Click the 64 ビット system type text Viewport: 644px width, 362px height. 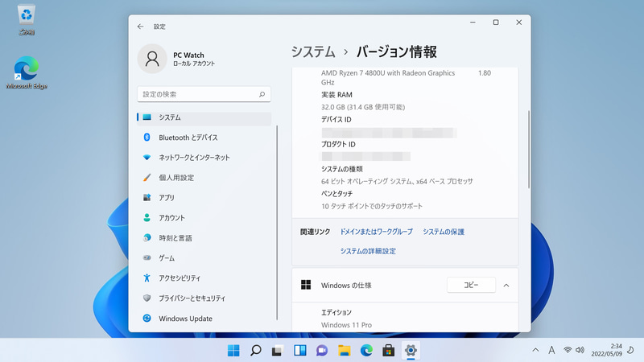tap(397, 182)
